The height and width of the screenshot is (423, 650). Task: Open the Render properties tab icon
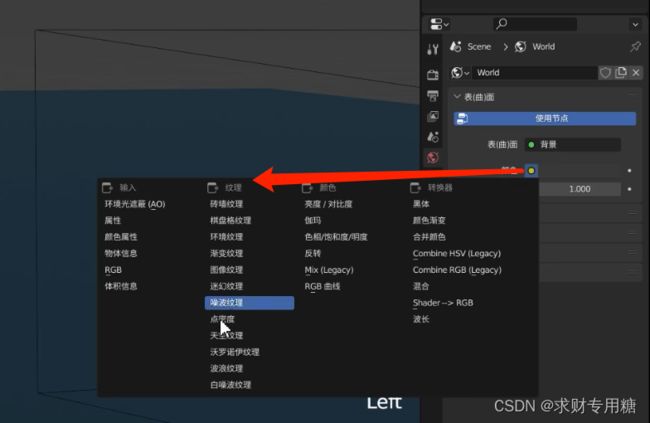(x=433, y=75)
